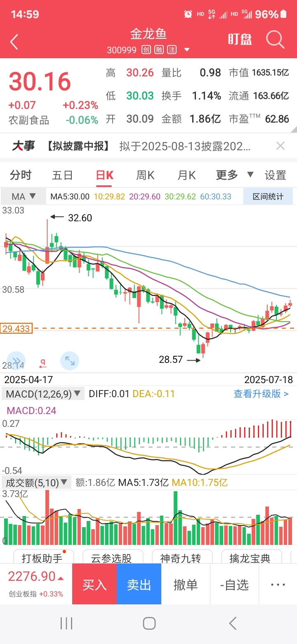
Task: Tap the alarm clock status icon
Action: pyautogui.click(x=188, y=14)
